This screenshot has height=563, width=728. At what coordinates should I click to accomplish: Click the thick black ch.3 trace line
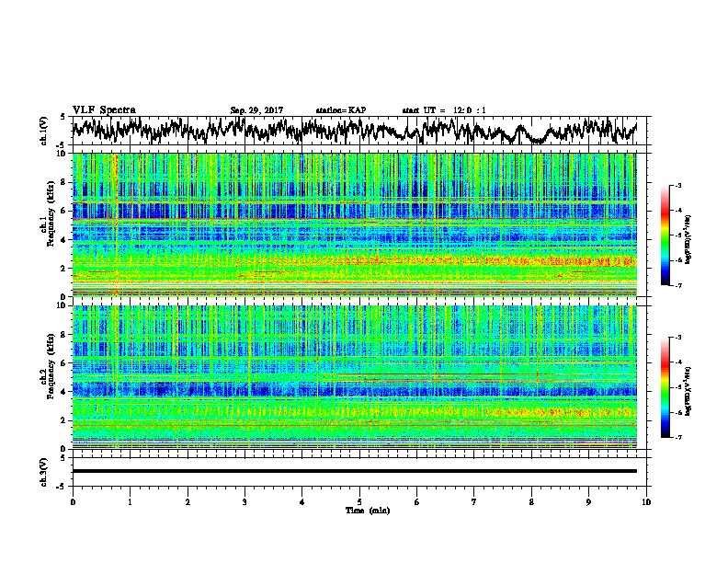[x=355, y=471]
